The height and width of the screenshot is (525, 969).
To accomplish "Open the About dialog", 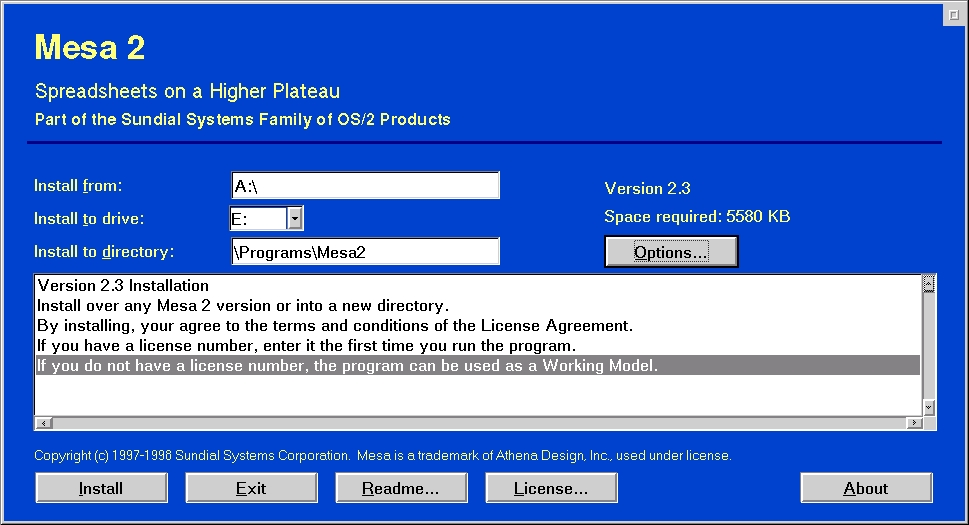I will [866, 488].
